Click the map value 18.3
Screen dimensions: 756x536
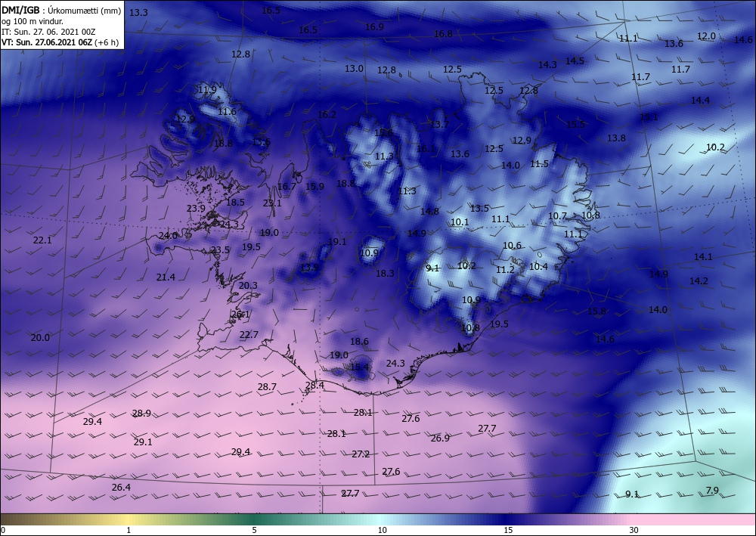pyautogui.click(x=385, y=274)
